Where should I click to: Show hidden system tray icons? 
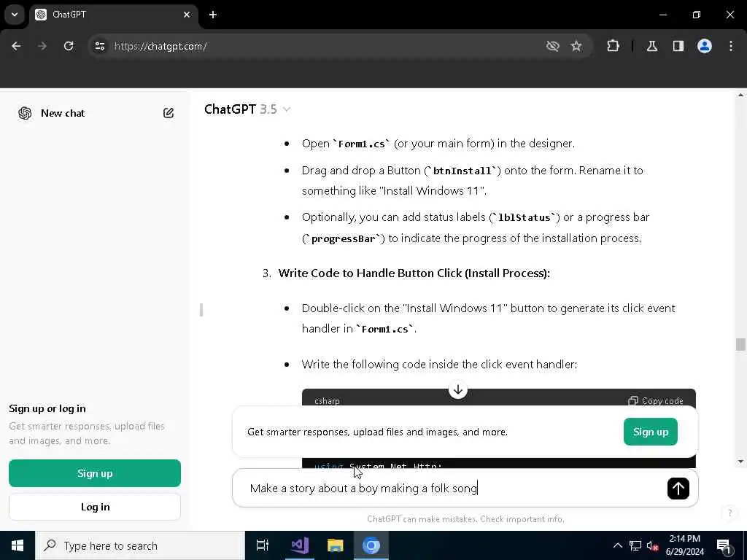click(617, 545)
